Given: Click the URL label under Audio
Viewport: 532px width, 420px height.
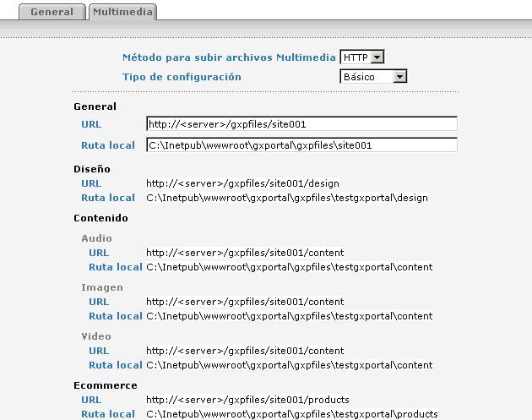Looking at the screenshot, I should (x=99, y=253).
